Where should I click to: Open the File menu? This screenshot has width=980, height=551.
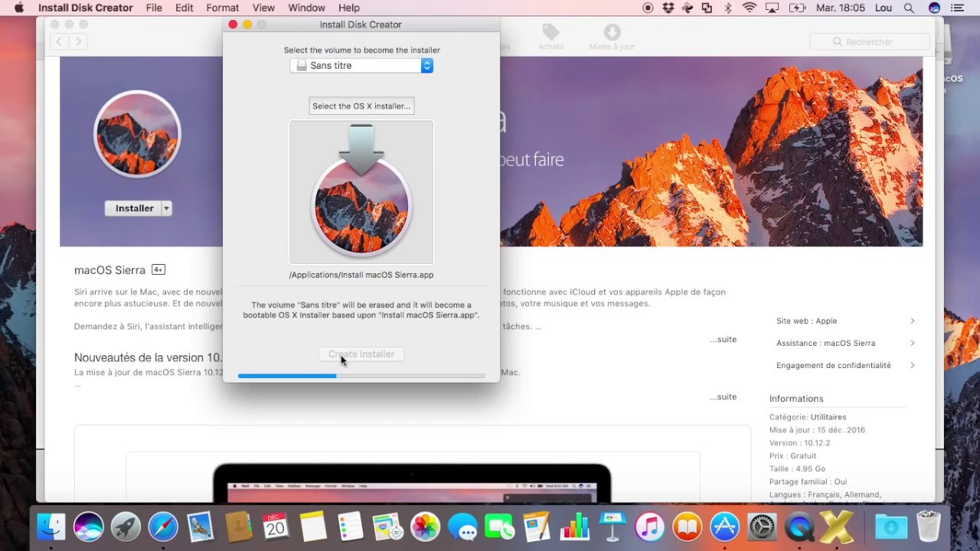[x=154, y=8]
